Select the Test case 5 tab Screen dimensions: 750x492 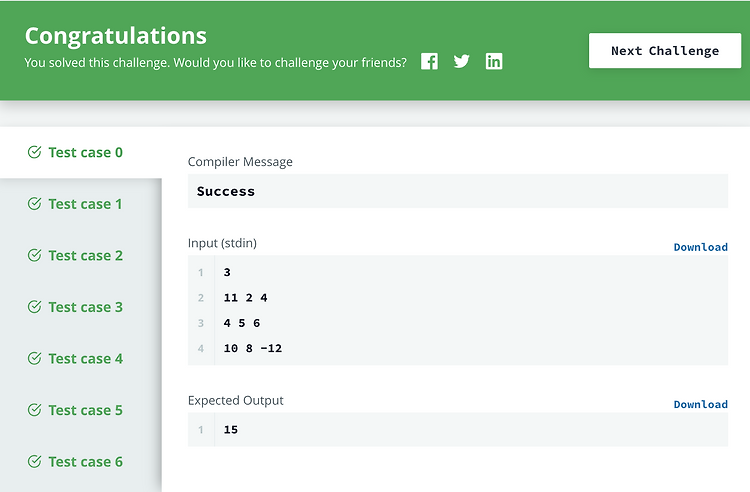(x=81, y=410)
